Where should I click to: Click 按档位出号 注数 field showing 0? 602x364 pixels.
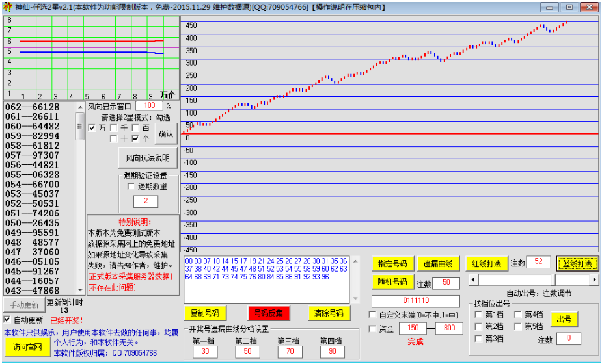(569, 339)
